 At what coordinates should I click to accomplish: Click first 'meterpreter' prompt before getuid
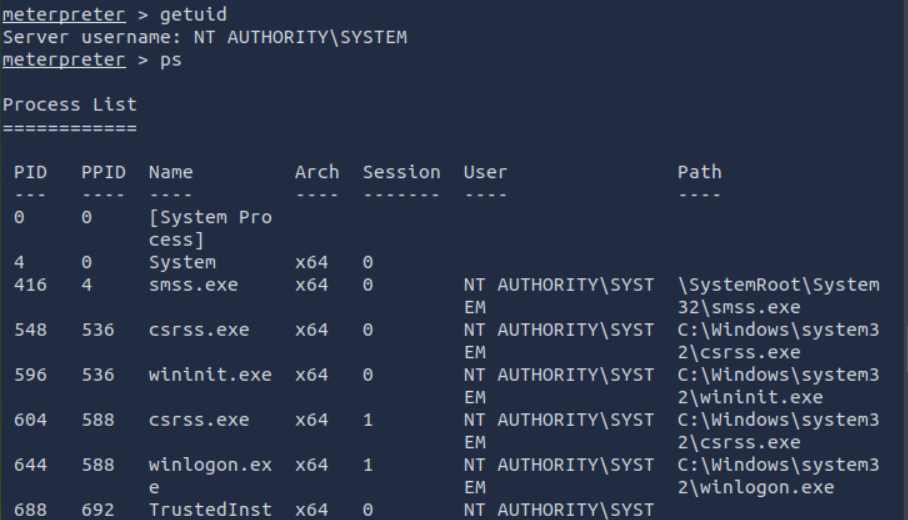point(64,15)
